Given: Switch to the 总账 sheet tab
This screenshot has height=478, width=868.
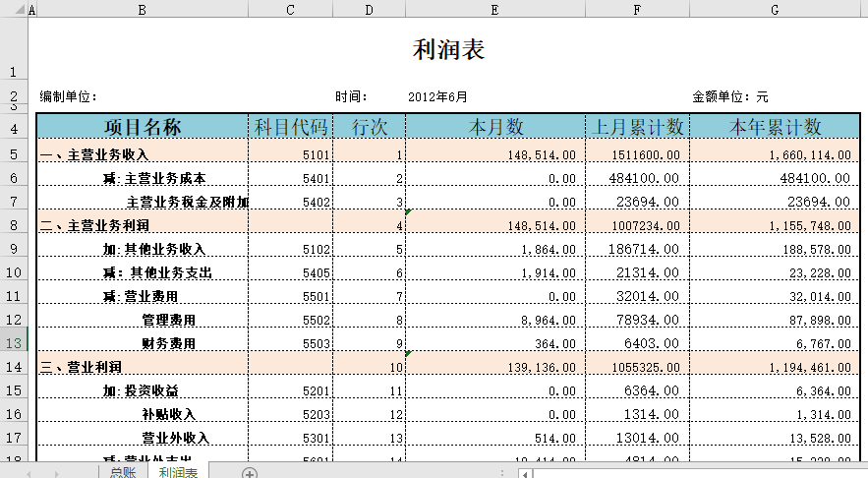Looking at the screenshot, I should tap(123, 473).
